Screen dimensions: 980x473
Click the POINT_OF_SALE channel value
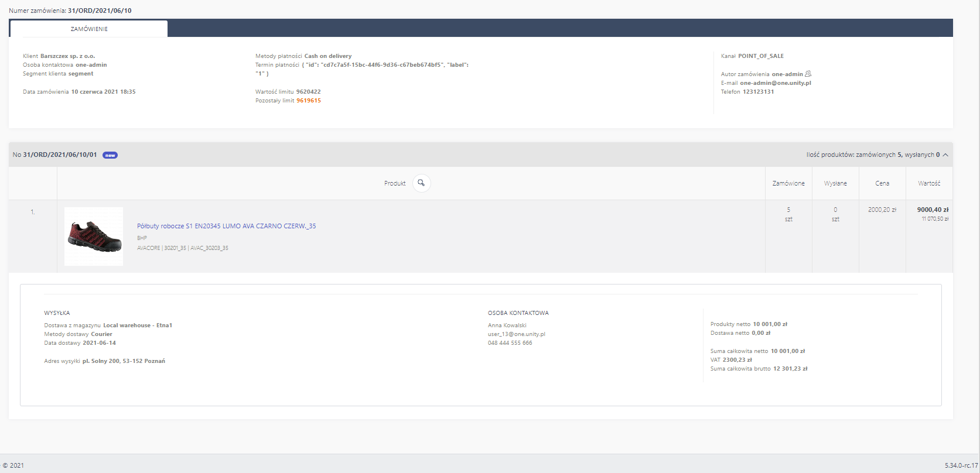point(761,56)
